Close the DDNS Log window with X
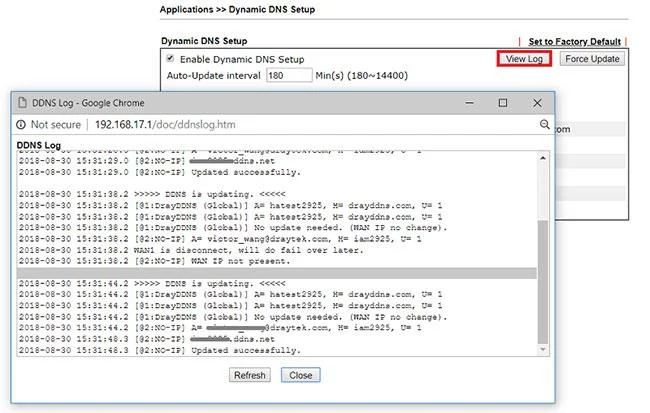This screenshot has width=650, height=413. pyautogui.click(x=537, y=103)
